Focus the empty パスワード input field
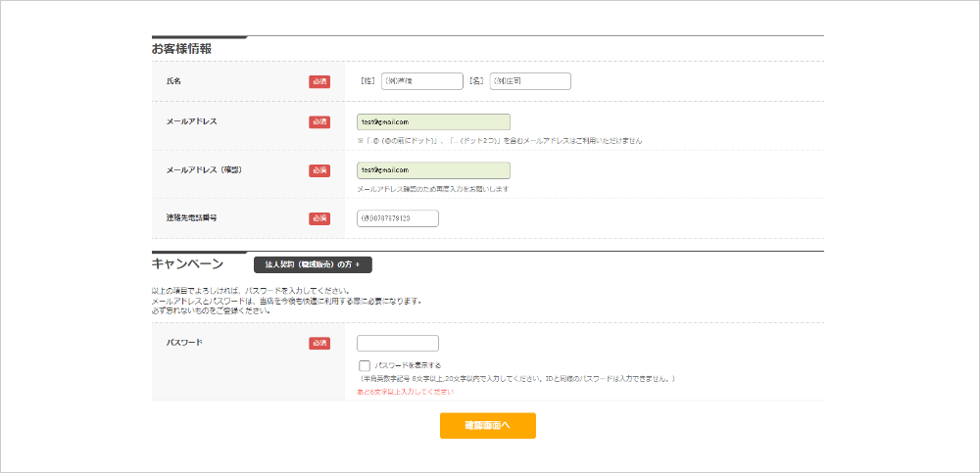Image resolution: width=980 pixels, height=473 pixels. 398,343
